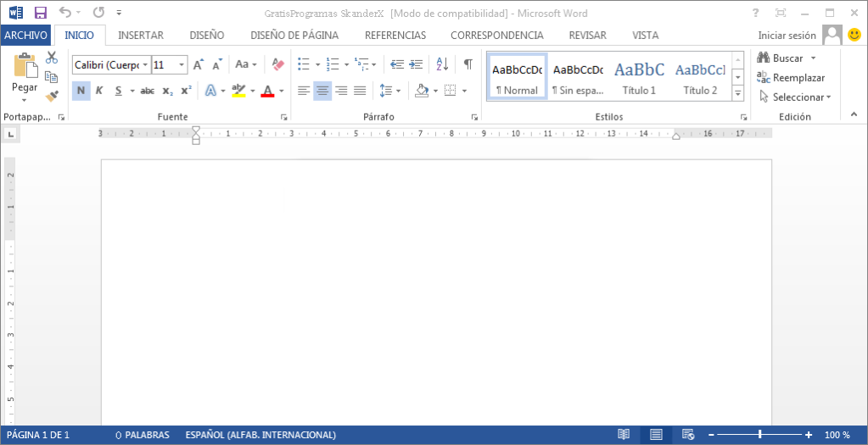The image size is (868, 445).
Task: Toggle bold formatting (N)
Action: 81,91
